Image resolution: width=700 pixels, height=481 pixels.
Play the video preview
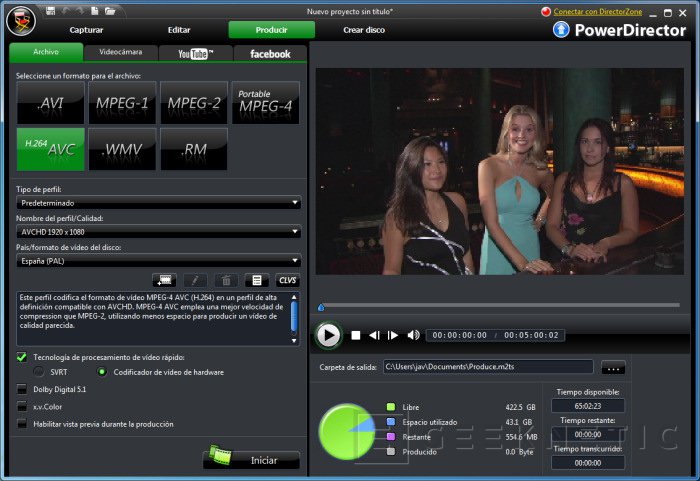tap(329, 335)
